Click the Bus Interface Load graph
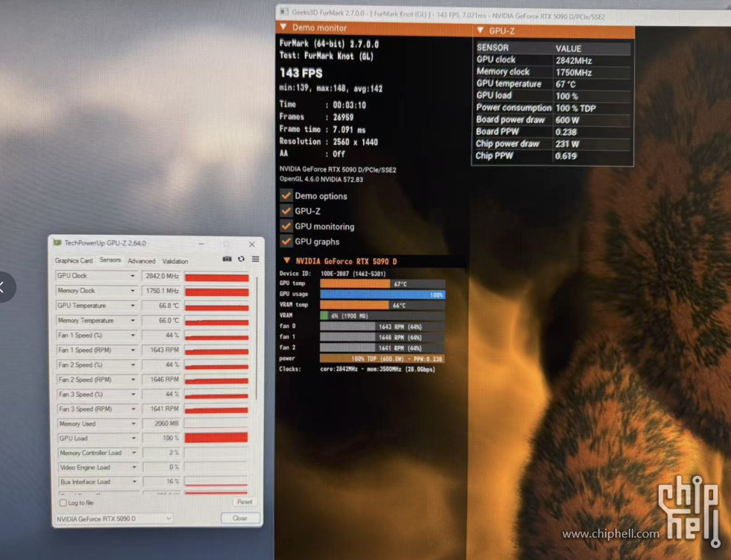The height and width of the screenshot is (560, 731). pyautogui.click(x=216, y=481)
